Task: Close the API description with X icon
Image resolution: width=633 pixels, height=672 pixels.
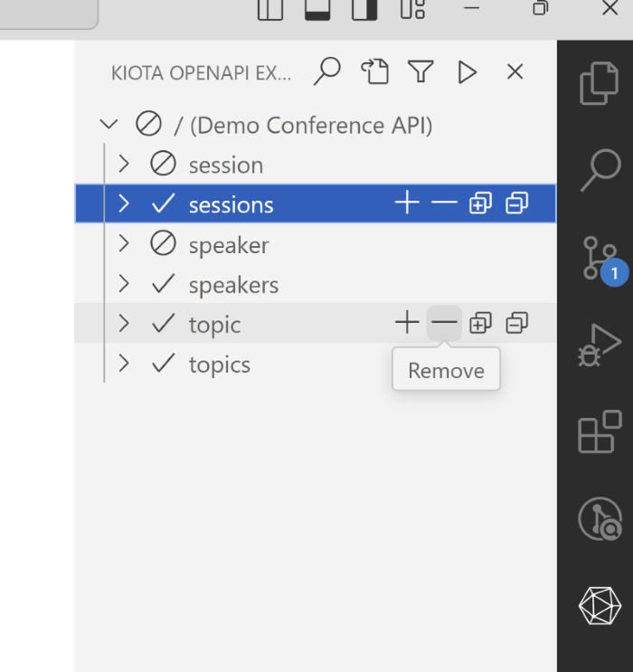Action: (x=515, y=71)
